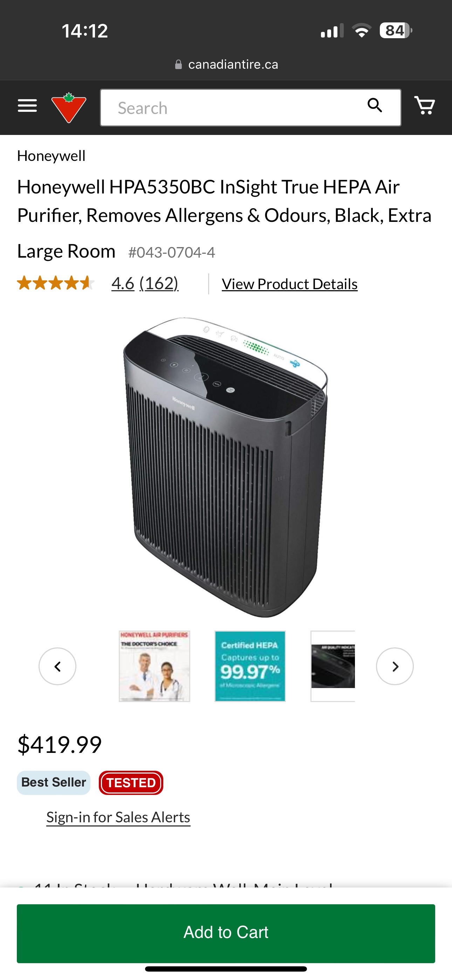452x980 pixels.
Task: Tap the padlock icon beside canadiantire.ca
Action: 178,64
